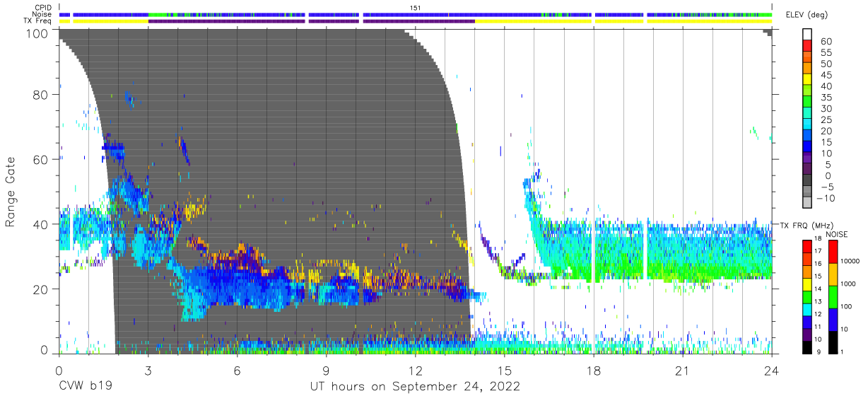Click the Range Gate axis tick 60
This screenshot has height=401, width=868.
coord(41,159)
